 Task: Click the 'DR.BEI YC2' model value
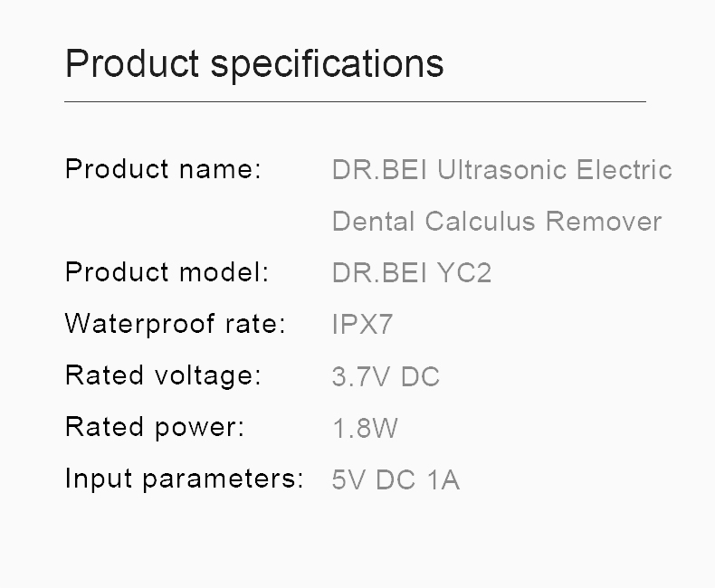click(412, 273)
